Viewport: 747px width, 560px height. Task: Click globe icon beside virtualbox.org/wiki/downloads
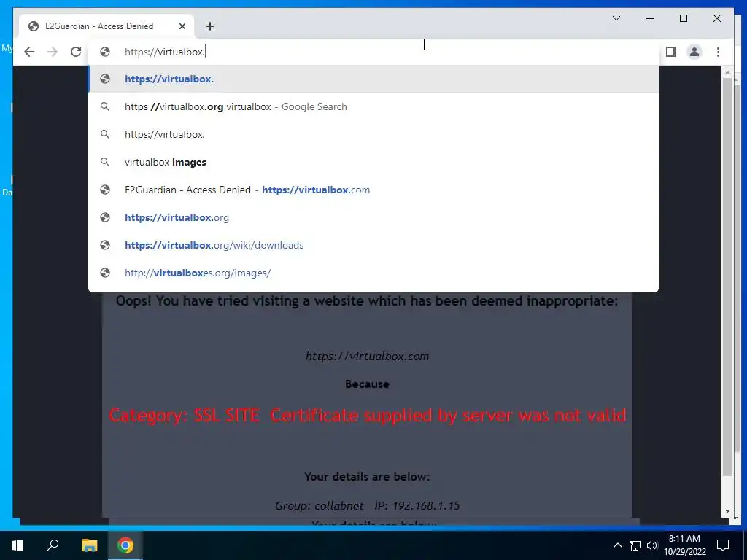(x=105, y=245)
